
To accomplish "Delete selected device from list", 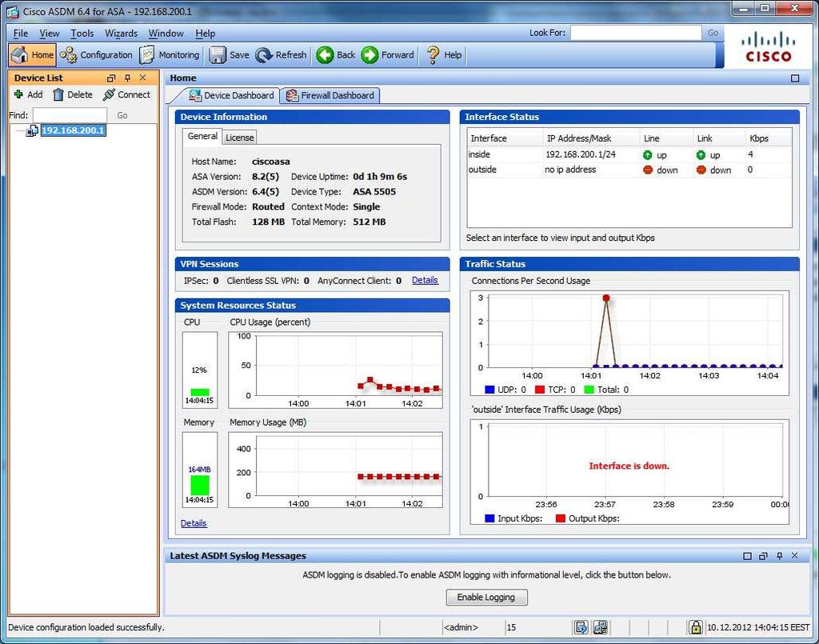I will tap(73, 94).
